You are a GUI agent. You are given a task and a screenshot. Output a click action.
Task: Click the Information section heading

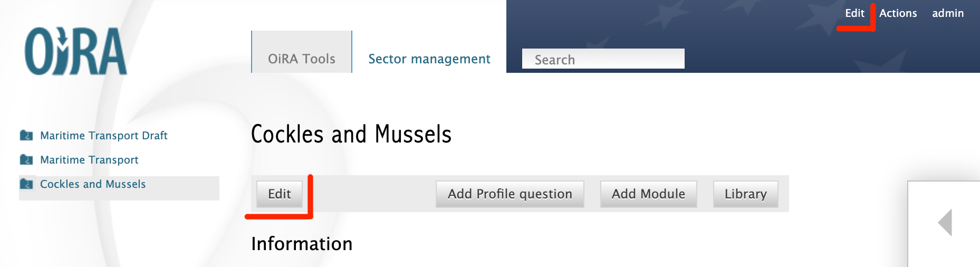[x=302, y=244]
